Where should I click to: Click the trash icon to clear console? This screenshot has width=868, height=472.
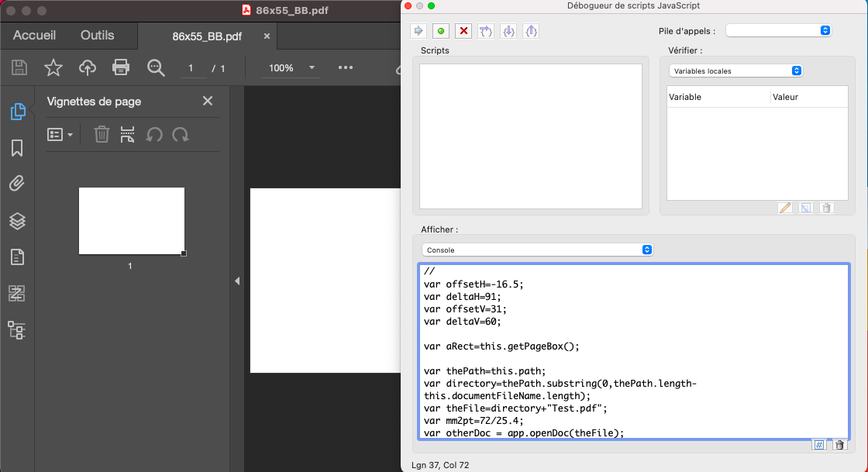pos(839,444)
